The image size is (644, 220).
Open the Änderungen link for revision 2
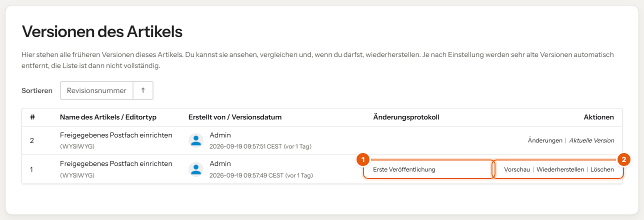(545, 140)
